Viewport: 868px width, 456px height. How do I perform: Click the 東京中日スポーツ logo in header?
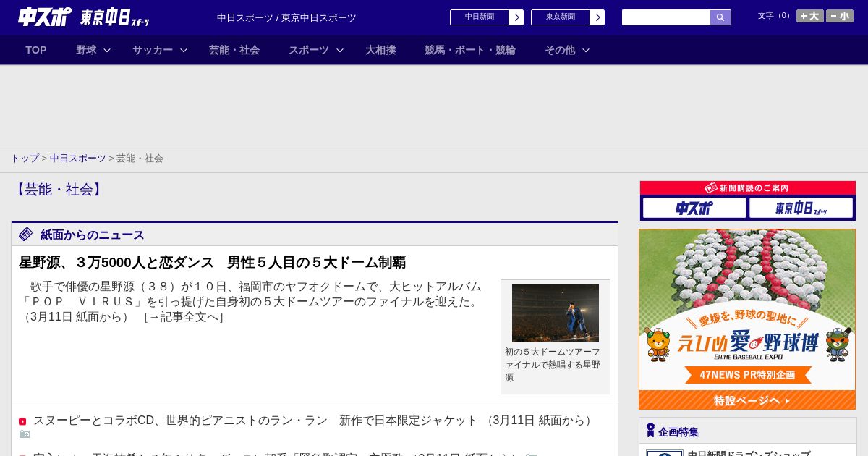(115, 17)
